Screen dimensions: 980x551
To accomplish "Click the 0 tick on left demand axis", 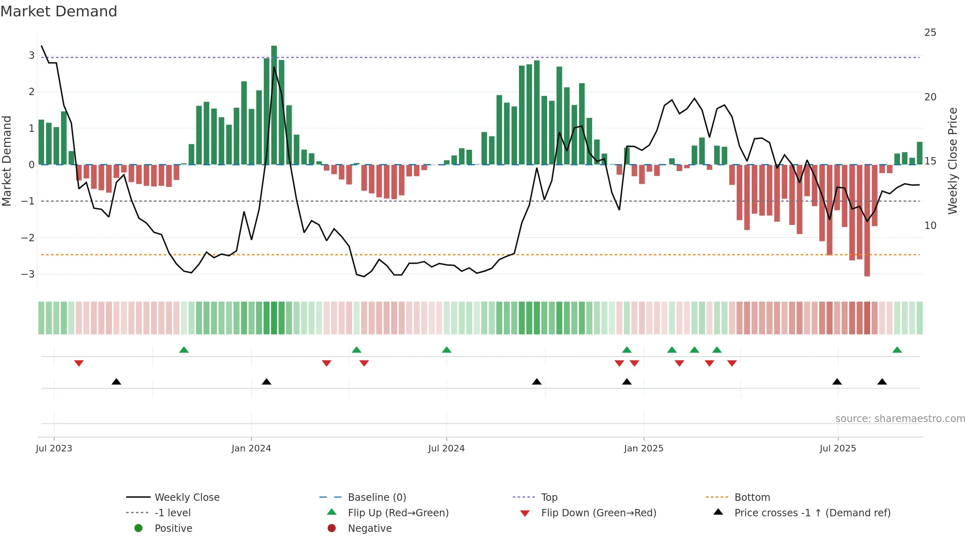I will (x=31, y=164).
